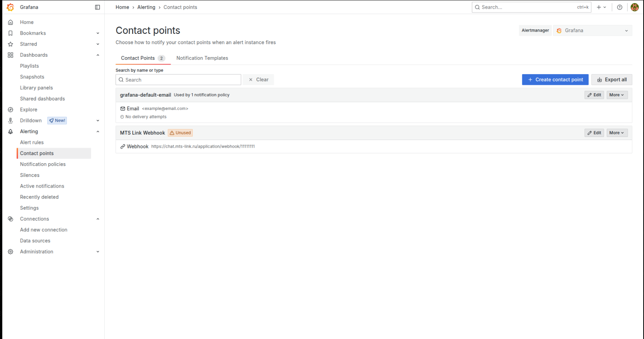Open Library panels in the sidebar
Image resolution: width=644 pixels, height=339 pixels.
point(36,88)
